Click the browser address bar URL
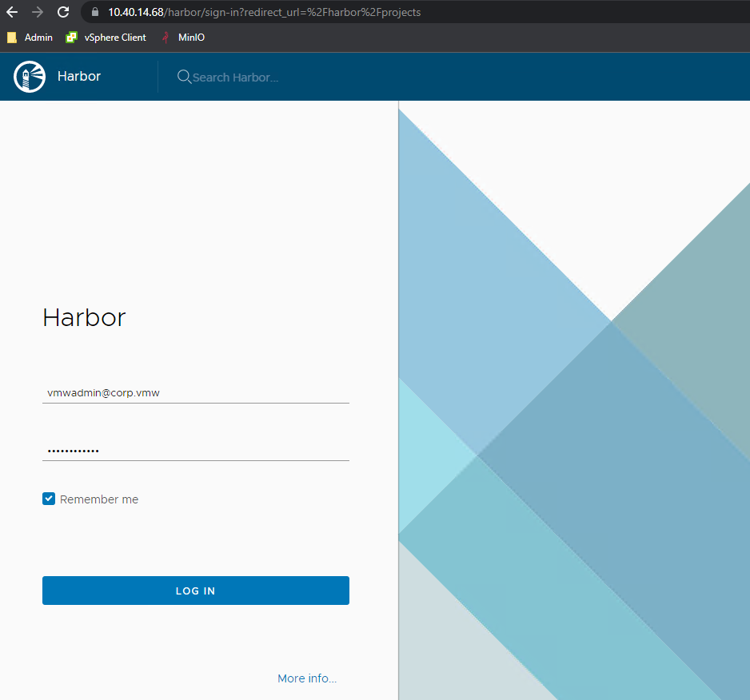 click(x=264, y=12)
